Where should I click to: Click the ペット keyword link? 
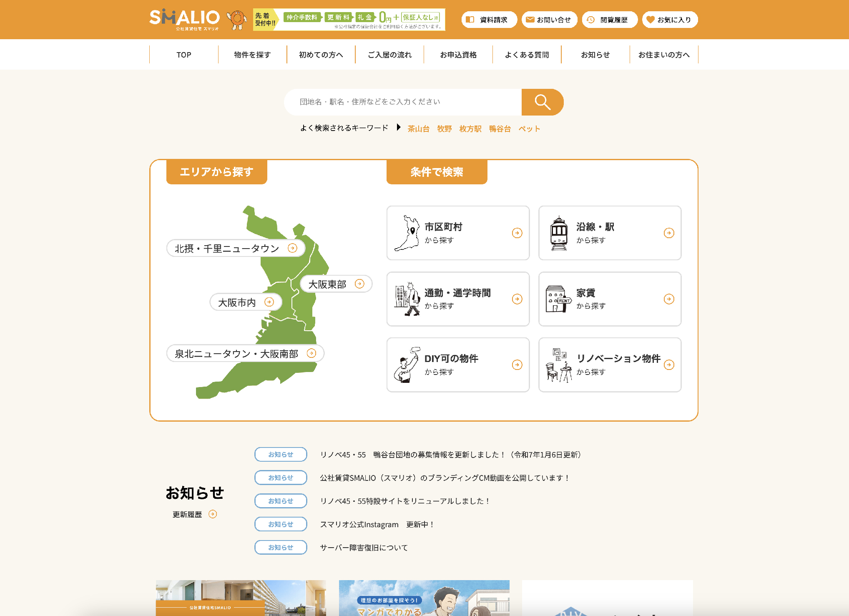click(x=529, y=129)
